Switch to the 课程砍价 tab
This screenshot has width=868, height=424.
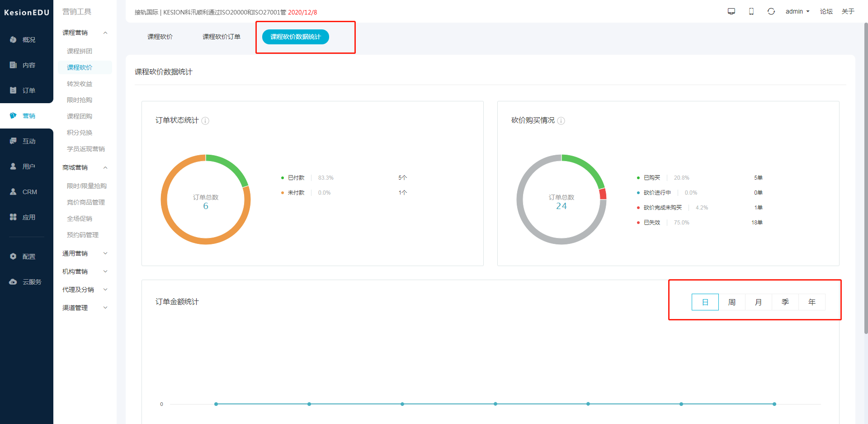pyautogui.click(x=160, y=37)
